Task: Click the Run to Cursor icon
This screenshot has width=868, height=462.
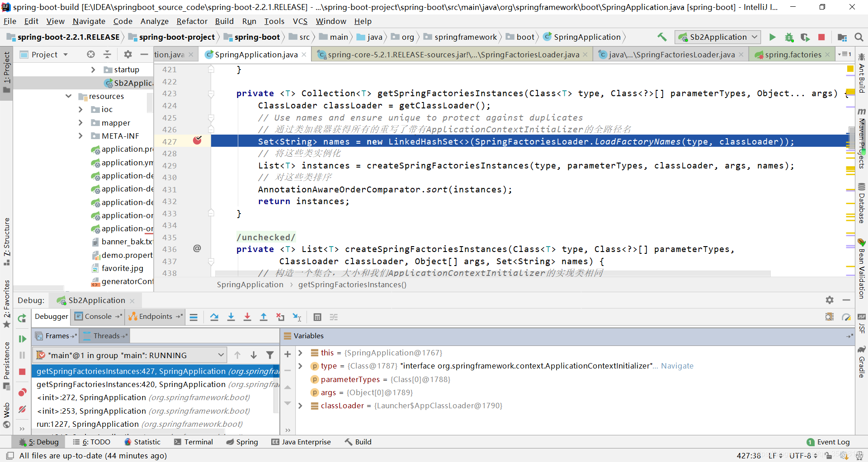Action: (x=297, y=317)
